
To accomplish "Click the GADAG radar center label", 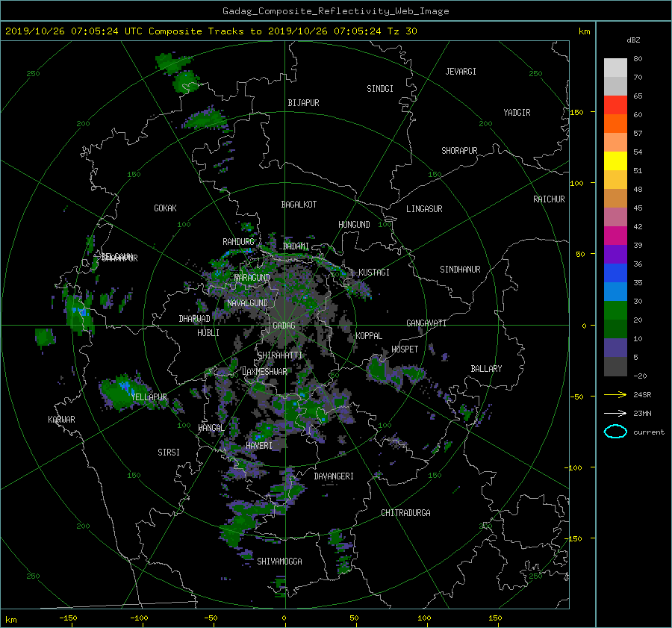I will click(x=284, y=326).
